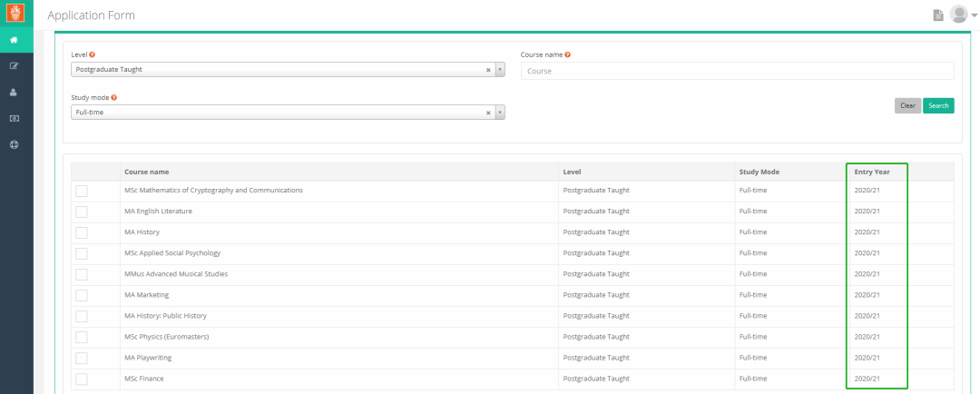
Task: Click 2020/21 in MA Playwriting row
Action: [x=867, y=358]
